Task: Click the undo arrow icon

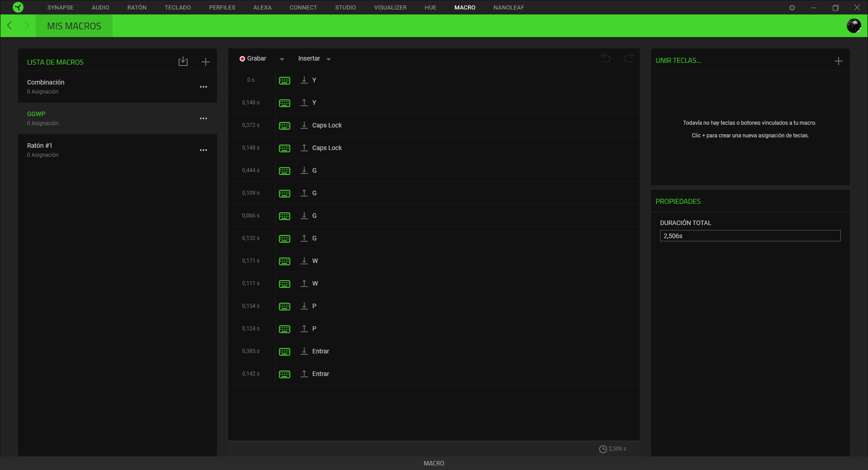Action: pyautogui.click(x=606, y=58)
